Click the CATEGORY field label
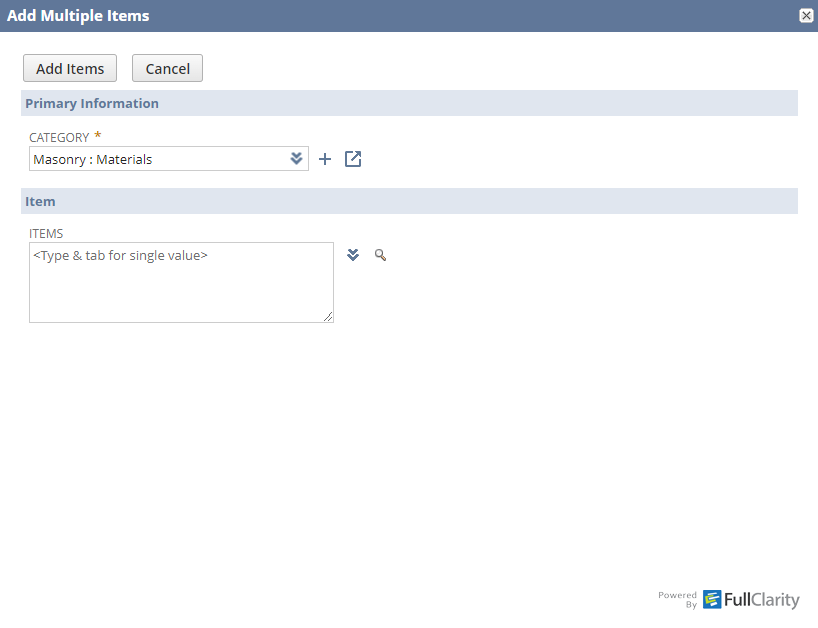The image size is (818, 628). coord(59,138)
